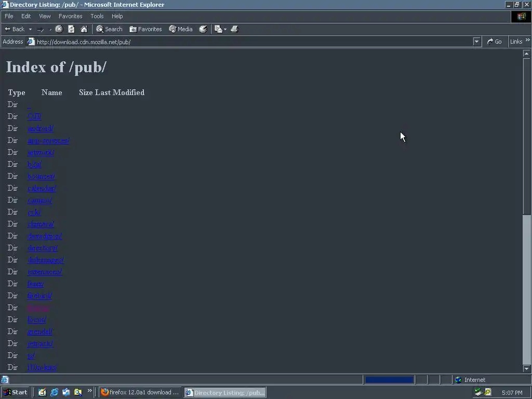Open the bouncer/ directory link
The image size is (532, 399).
[41, 176]
